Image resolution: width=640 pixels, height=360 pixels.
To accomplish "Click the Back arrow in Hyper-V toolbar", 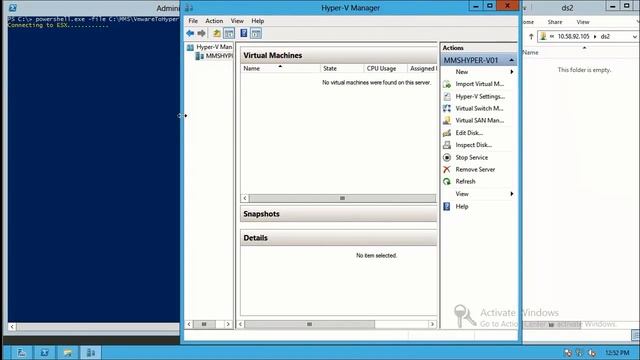I will (x=190, y=33).
